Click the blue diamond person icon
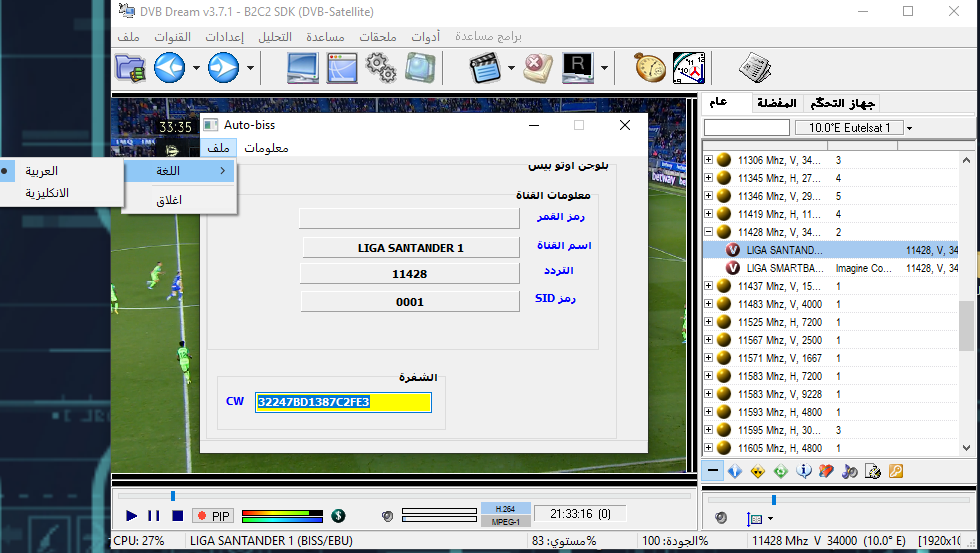 [x=735, y=471]
